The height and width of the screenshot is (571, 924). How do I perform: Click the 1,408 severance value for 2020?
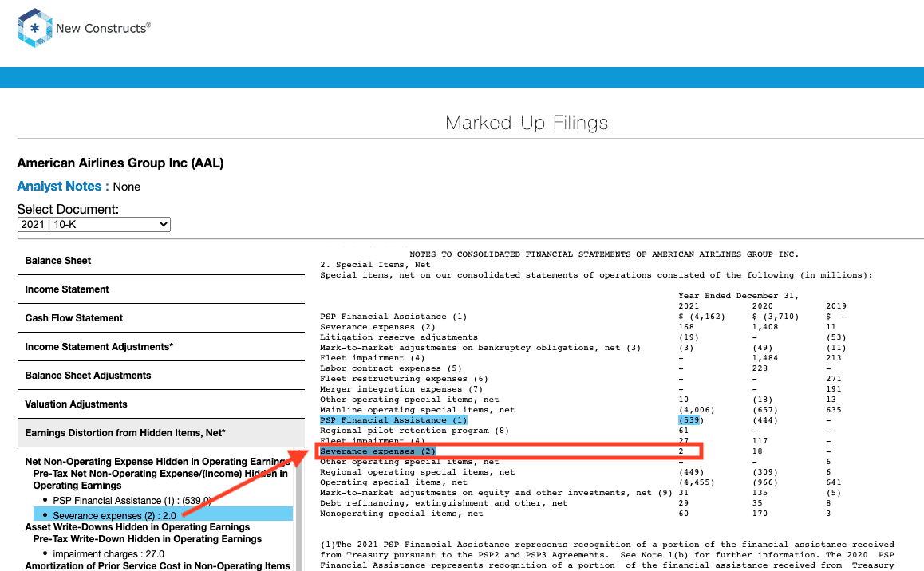pyautogui.click(x=765, y=327)
